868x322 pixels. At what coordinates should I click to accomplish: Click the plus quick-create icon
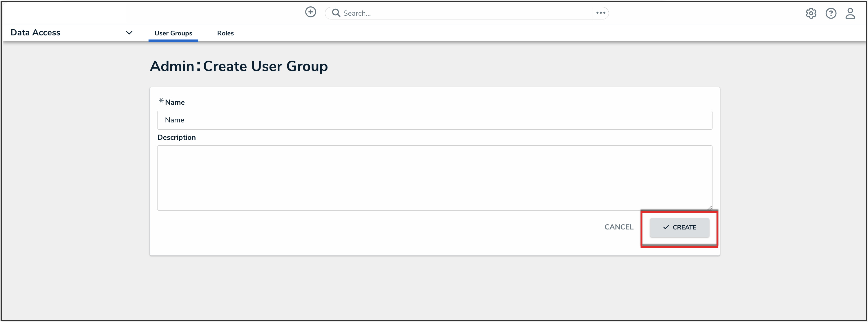310,12
